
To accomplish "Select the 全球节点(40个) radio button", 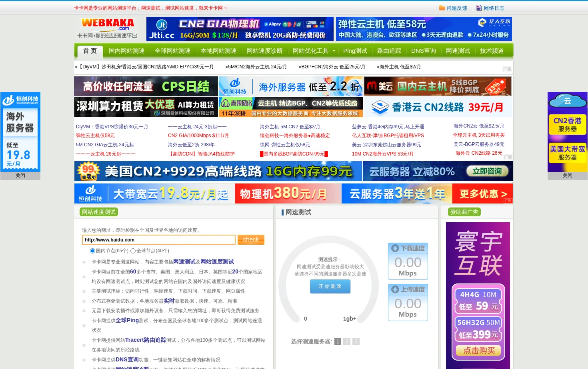I will tap(133, 251).
